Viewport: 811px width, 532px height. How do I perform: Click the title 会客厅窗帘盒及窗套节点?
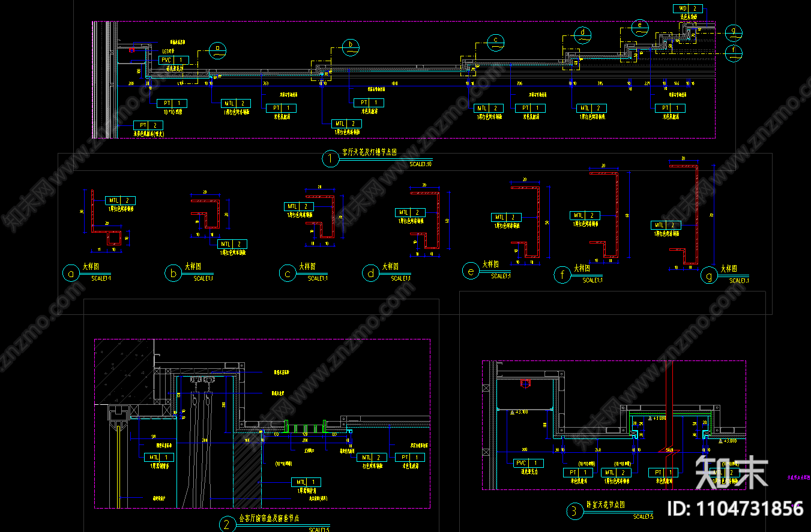(270, 519)
